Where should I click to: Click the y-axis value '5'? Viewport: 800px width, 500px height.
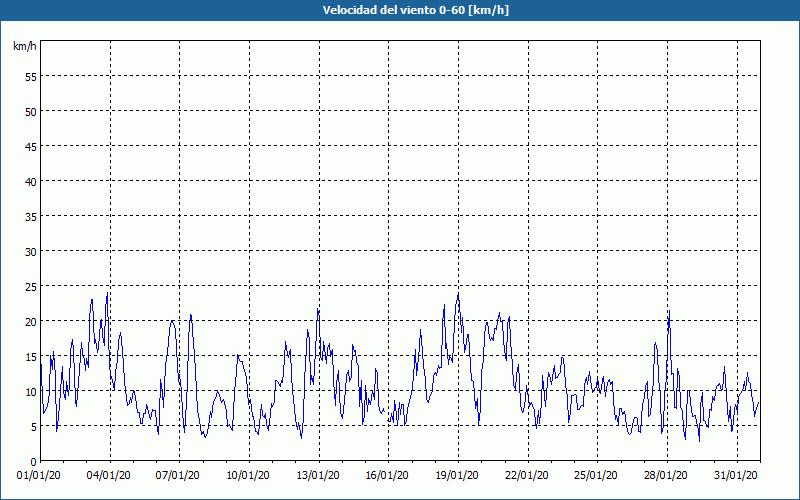(34, 427)
